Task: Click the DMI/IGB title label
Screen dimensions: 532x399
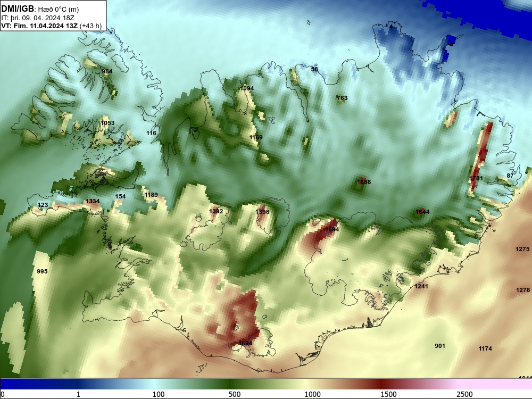Action: tap(18, 9)
